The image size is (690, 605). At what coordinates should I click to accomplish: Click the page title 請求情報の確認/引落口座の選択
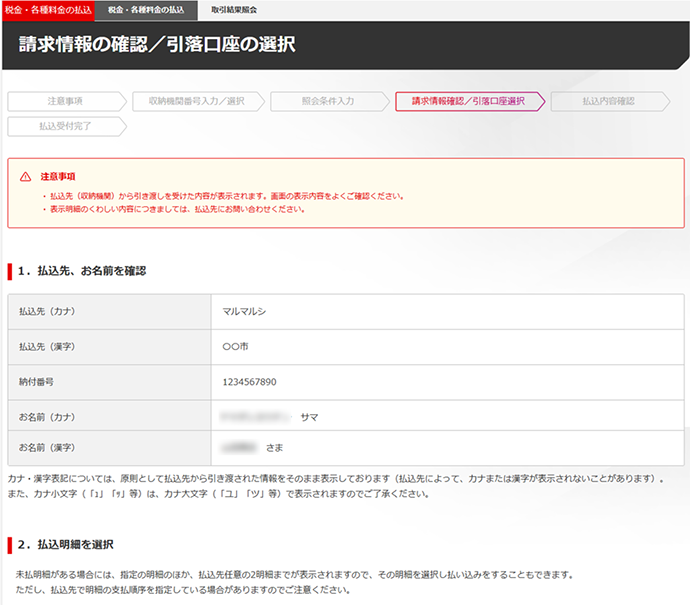[157, 45]
